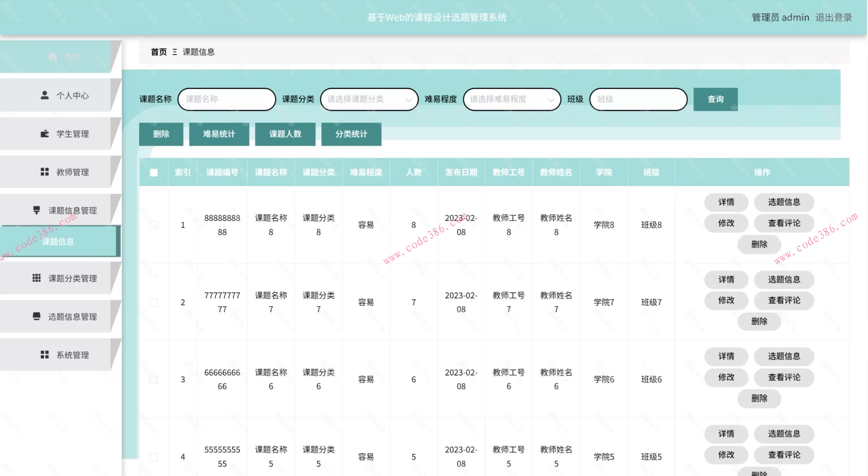Open the 难易程度 dropdown
The image size is (868, 476).
tap(512, 99)
